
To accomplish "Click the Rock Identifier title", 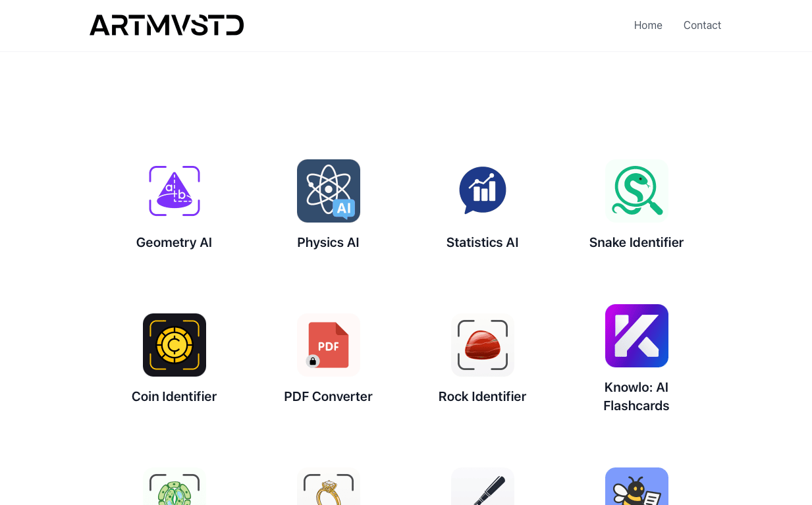I will [x=482, y=396].
